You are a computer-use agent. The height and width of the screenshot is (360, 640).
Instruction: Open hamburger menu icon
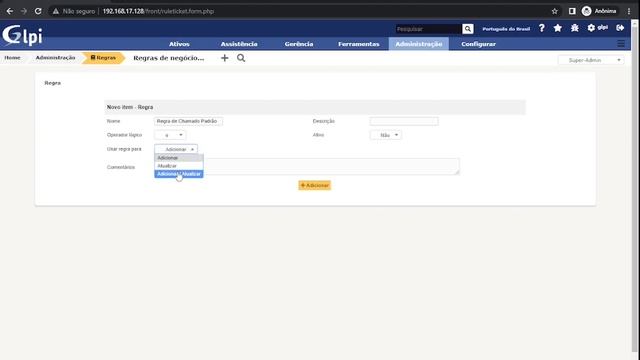(621, 44)
